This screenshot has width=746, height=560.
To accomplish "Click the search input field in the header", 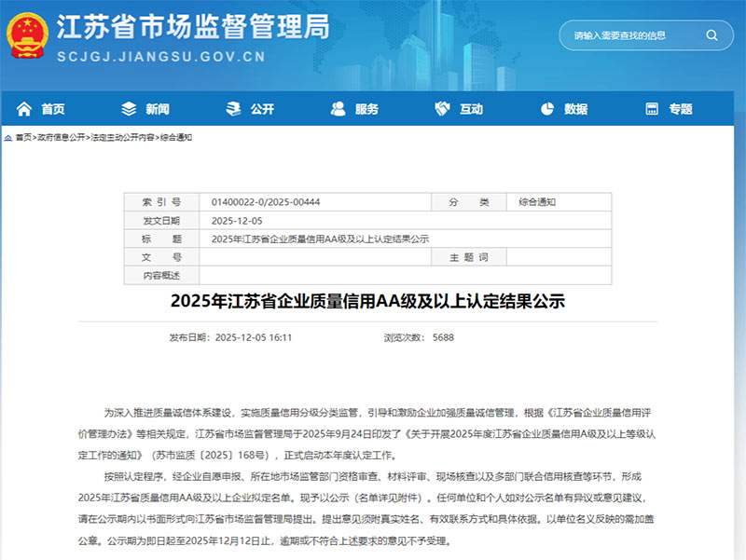I will click(625, 35).
